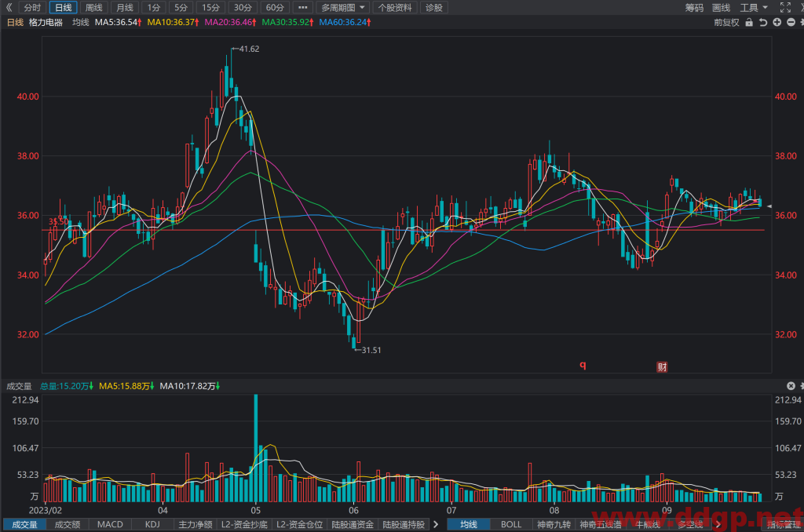The image size is (804, 532).
Task: Show 陆股通持股 indicator
Action: pyautogui.click(x=404, y=524)
